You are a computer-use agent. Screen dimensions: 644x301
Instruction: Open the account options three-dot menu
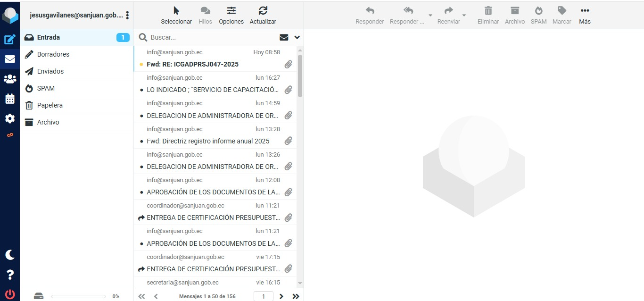pos(127,15)
